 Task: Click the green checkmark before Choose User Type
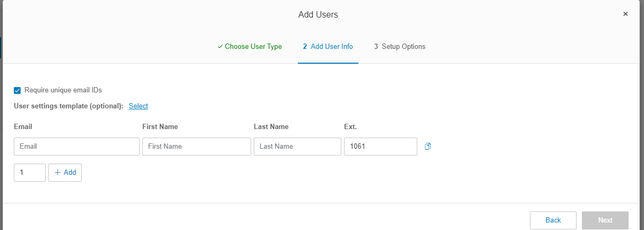click(220, 47)
